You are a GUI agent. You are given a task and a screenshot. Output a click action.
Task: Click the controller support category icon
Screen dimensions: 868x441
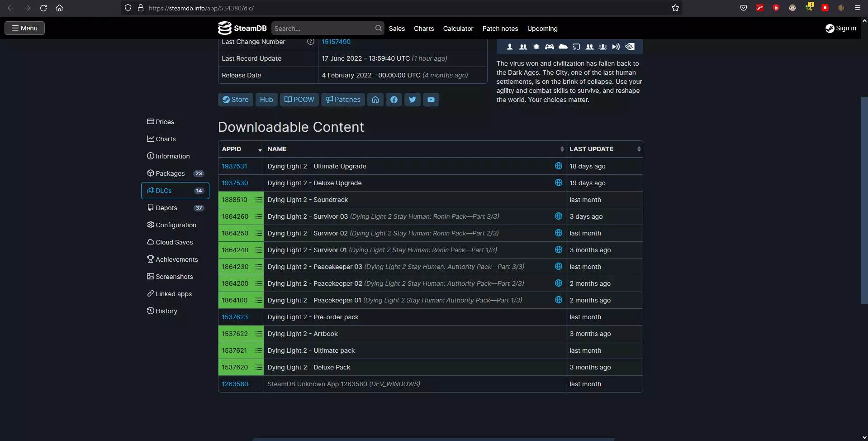tap(550, 47)
